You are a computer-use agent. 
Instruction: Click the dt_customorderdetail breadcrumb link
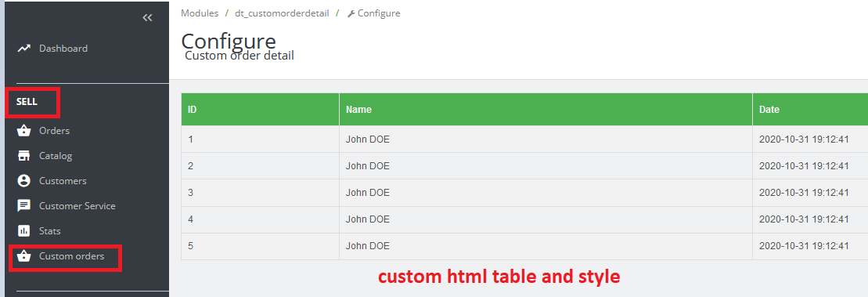(x=282, y=13)
